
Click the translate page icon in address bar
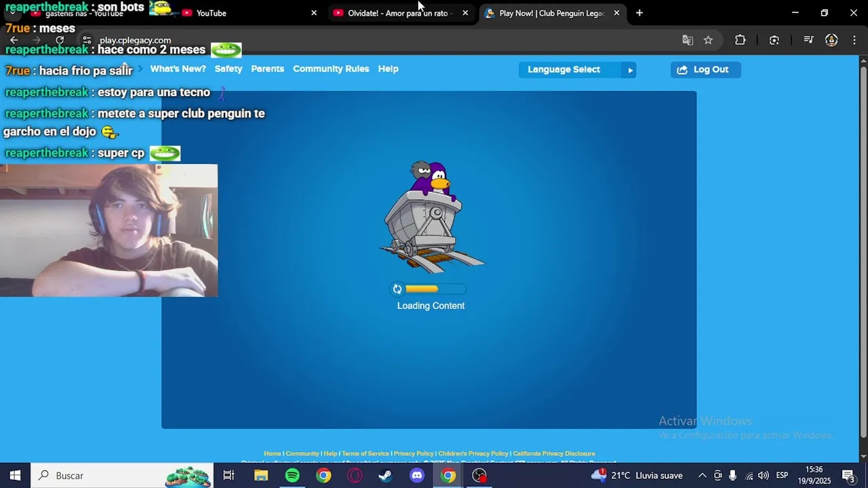point(688,40)
